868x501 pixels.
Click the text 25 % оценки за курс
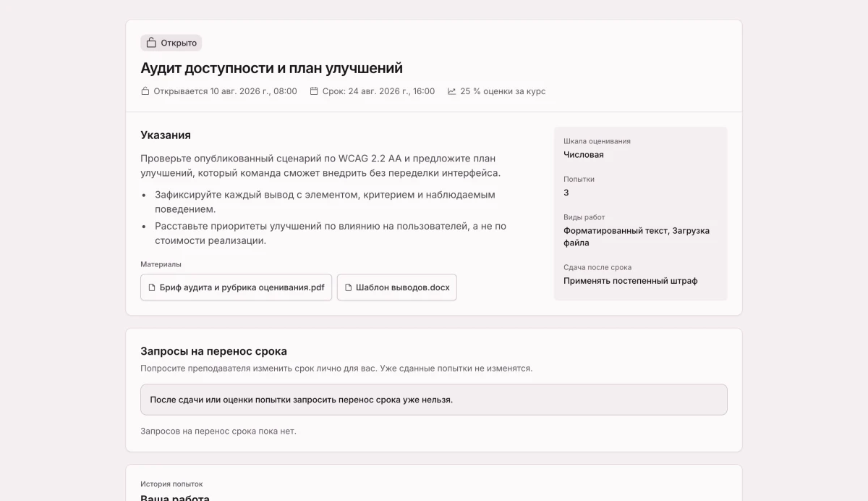pos(503,91)
